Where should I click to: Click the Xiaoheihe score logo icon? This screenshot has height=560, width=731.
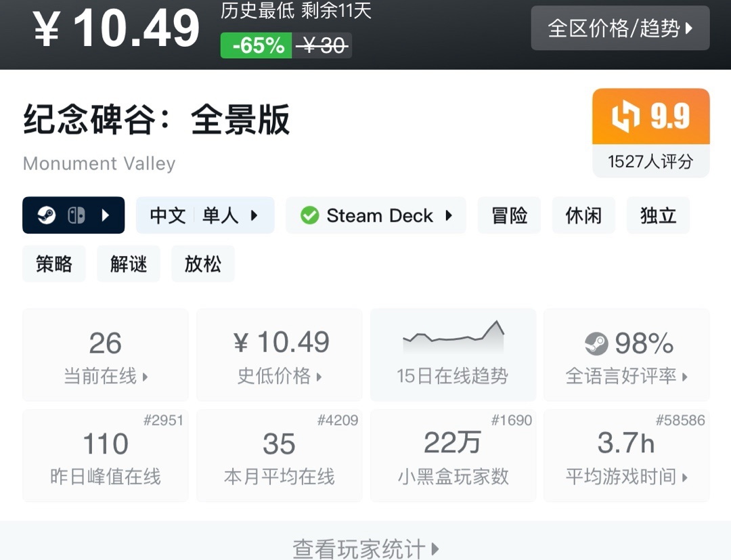click(625, 116)
